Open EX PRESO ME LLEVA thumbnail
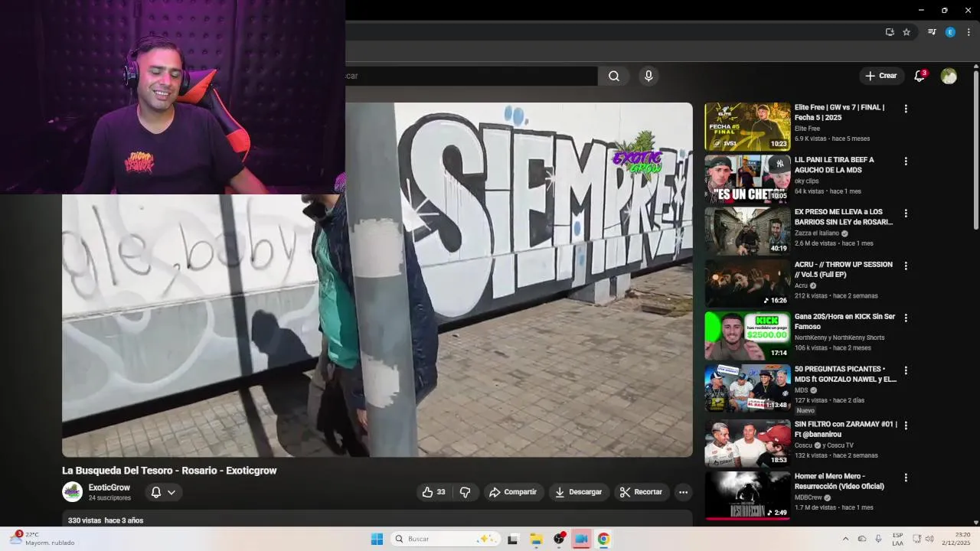980x551 pixels. [x=747, y=231]
